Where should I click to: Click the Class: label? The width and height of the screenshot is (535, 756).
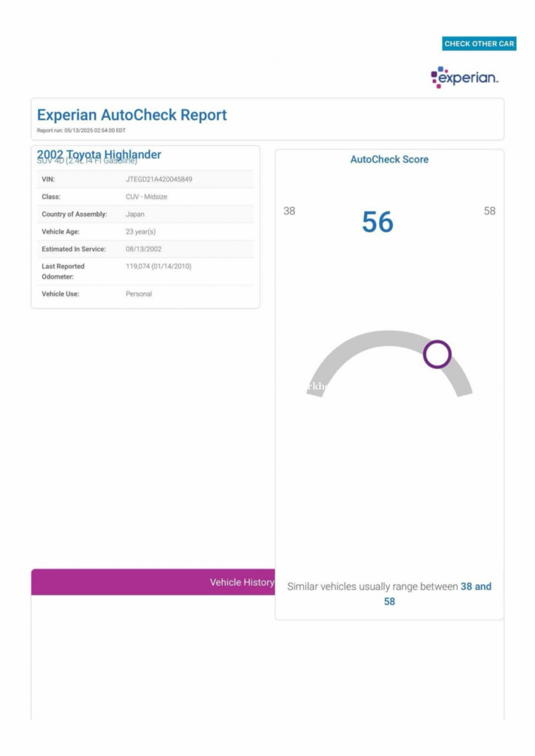pos(51,197)
